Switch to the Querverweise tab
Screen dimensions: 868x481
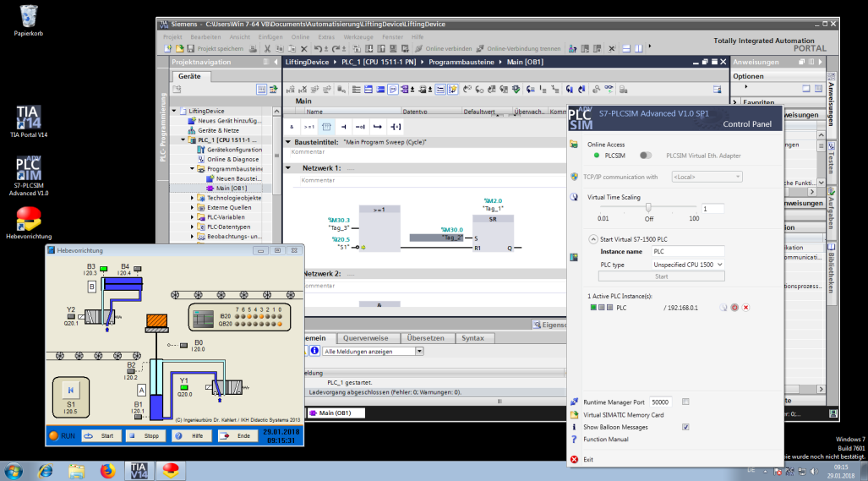pos(365,338)
